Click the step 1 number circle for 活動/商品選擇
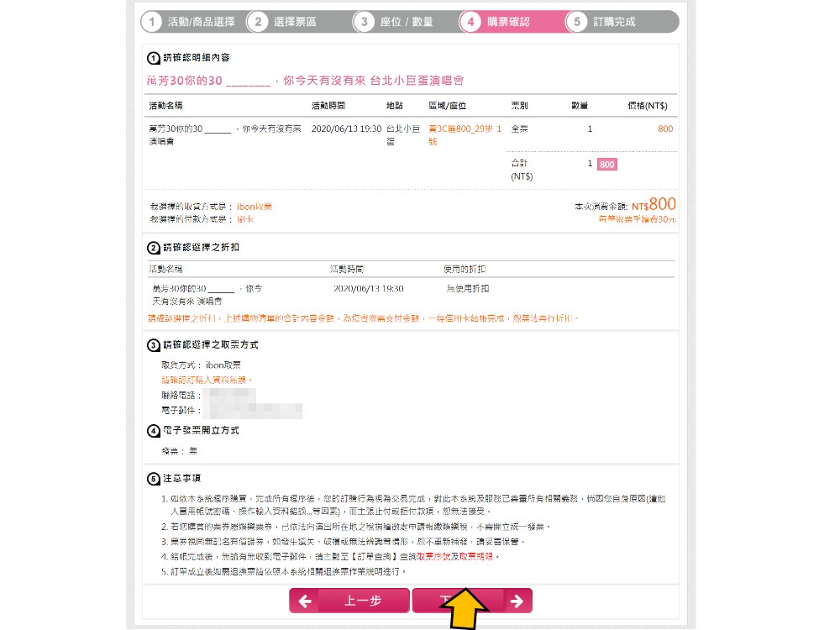 [151, 22]
